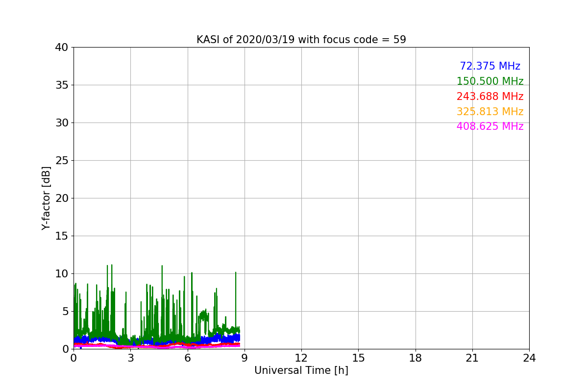Click the x-axis tick label 12
Screen dimensions: 588x392
(301, 358)
